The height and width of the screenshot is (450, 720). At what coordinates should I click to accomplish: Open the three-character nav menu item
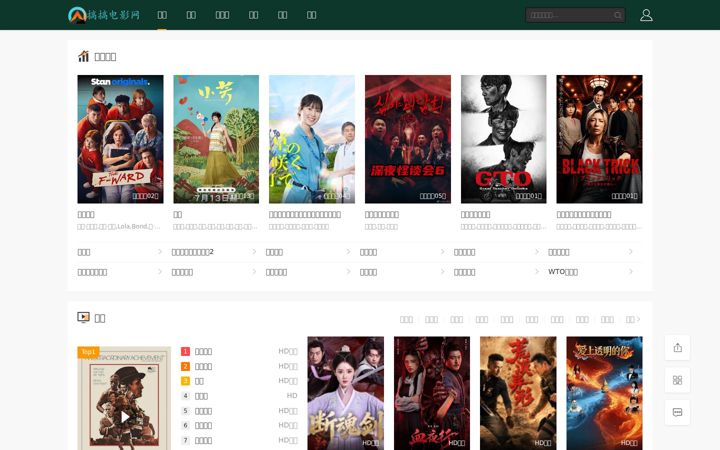(222, 15)
